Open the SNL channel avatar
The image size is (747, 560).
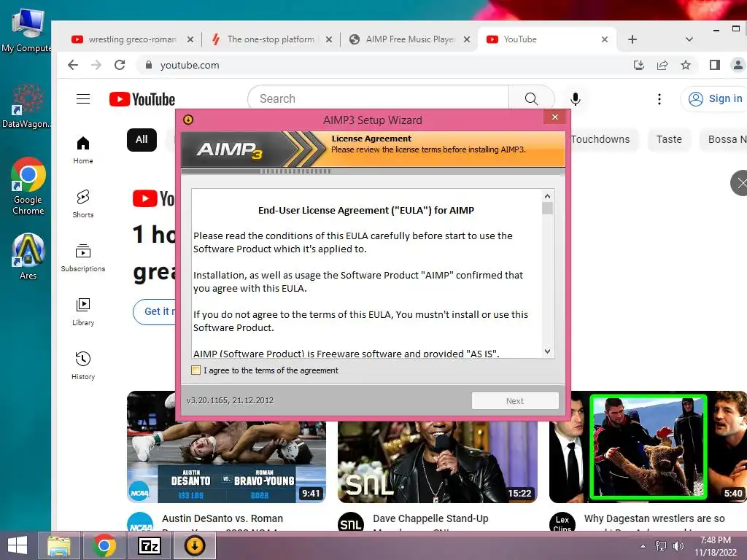[351, 522]
